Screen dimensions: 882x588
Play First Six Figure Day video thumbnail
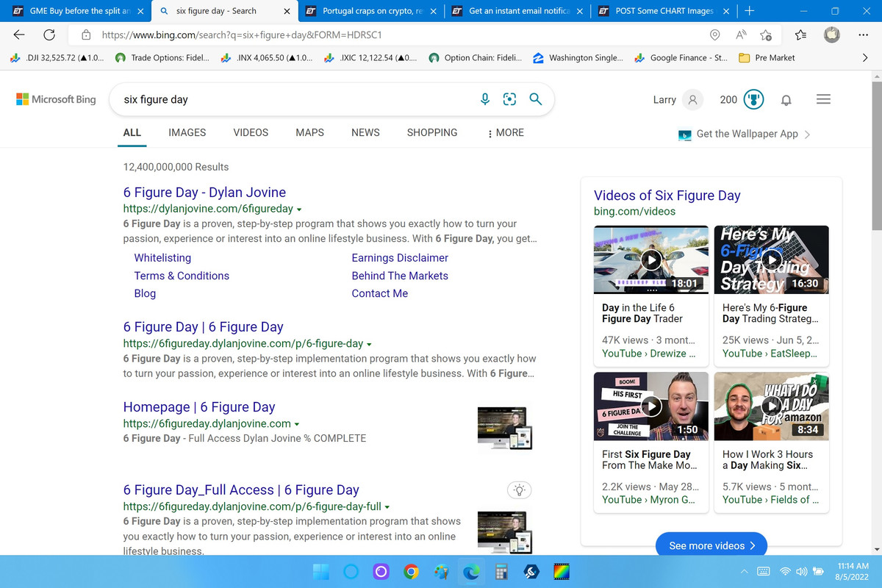651,406
